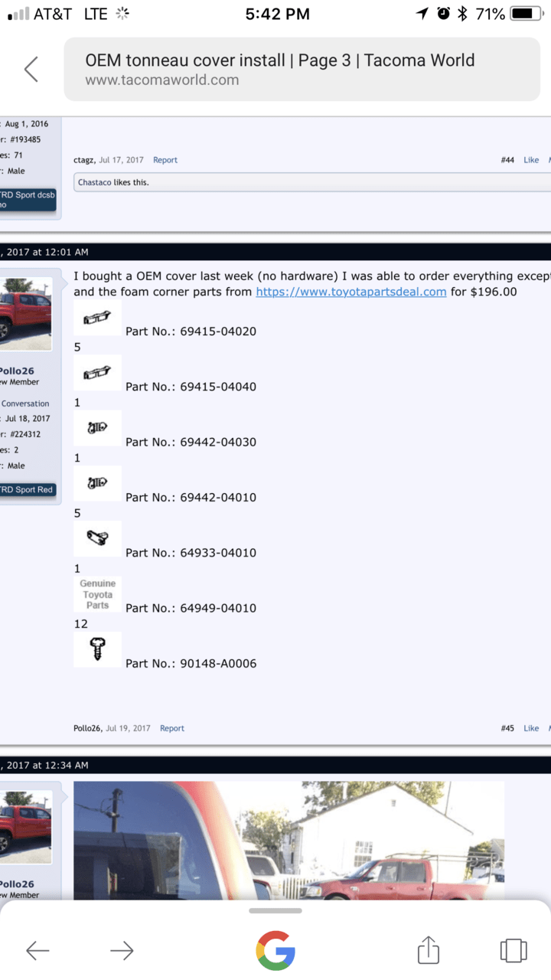Click Genuine Toyota Parts placeholder image
Viewport: 551px width, 980px height.
97,594
